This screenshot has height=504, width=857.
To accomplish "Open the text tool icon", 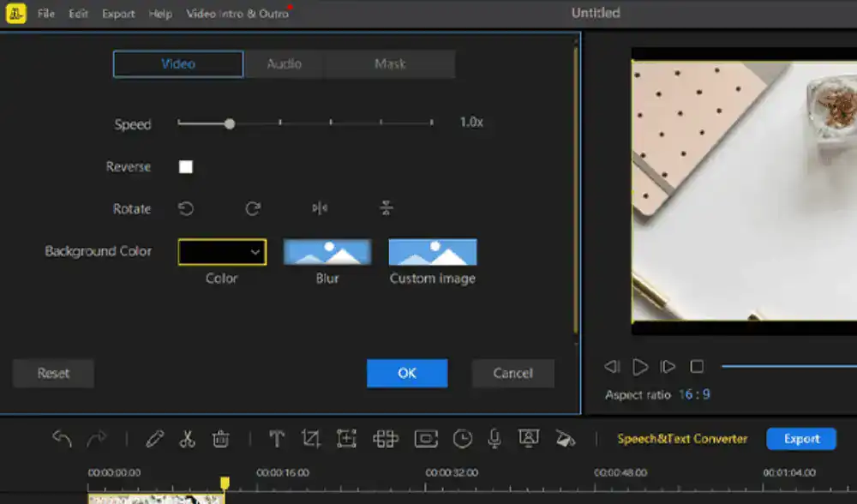I will tap(277, 438).
